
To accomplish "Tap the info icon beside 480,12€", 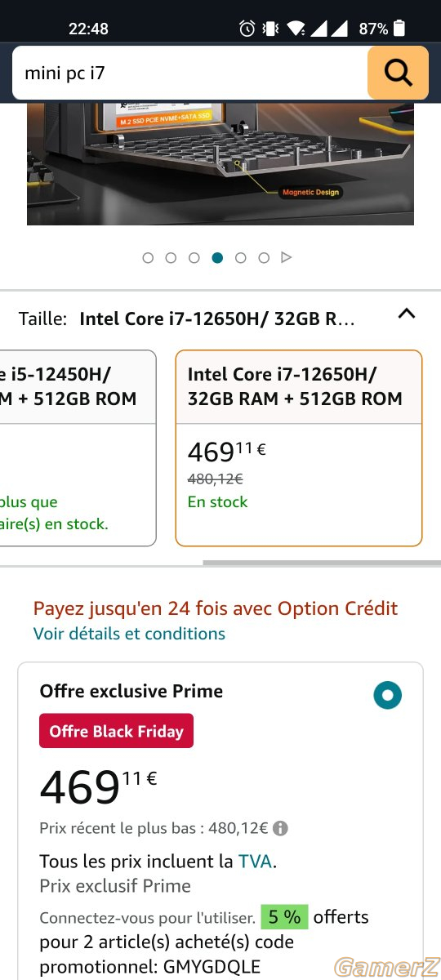I will (x=280, y=828).
